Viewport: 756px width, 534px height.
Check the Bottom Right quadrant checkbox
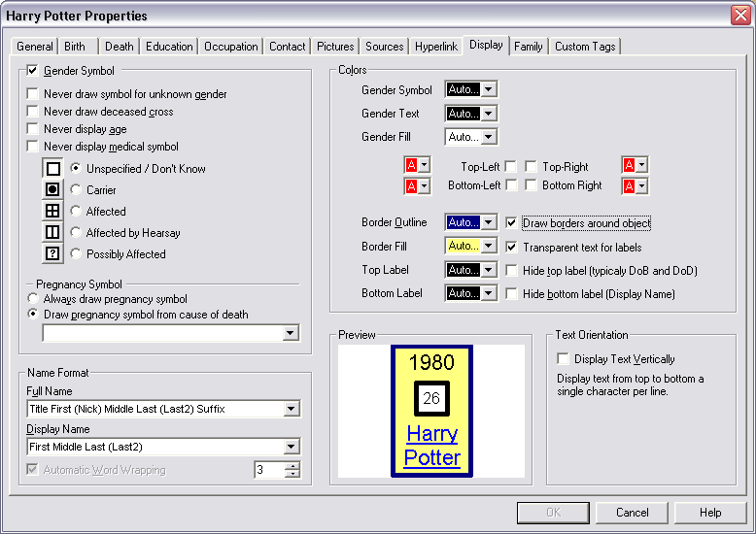click(x=531, y=185)
